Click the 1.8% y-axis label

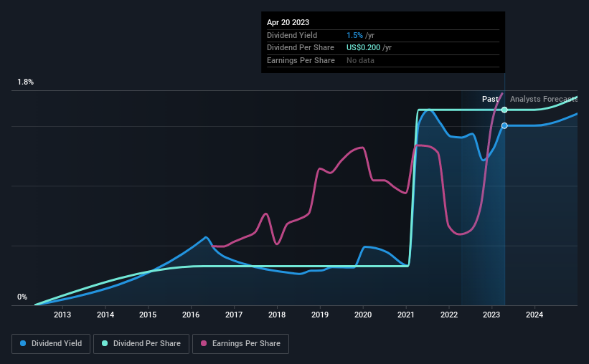(26, 82)
